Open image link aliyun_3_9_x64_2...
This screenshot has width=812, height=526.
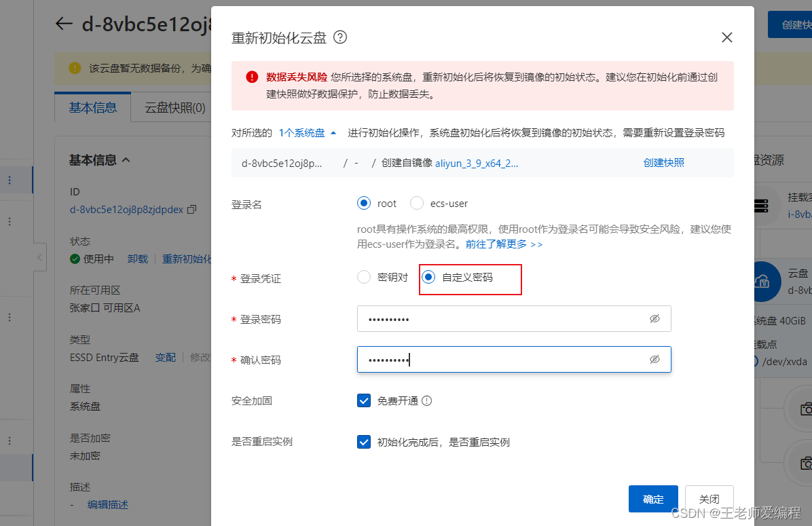point(477,164)
